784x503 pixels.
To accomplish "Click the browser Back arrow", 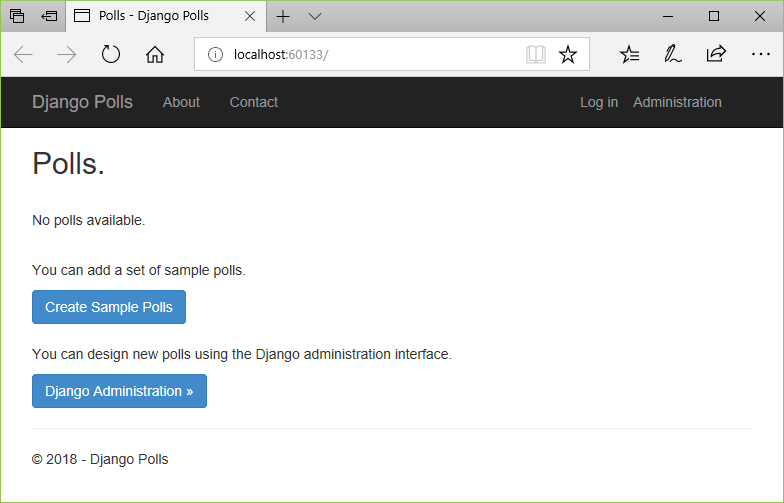I will [x=23, y=55].
